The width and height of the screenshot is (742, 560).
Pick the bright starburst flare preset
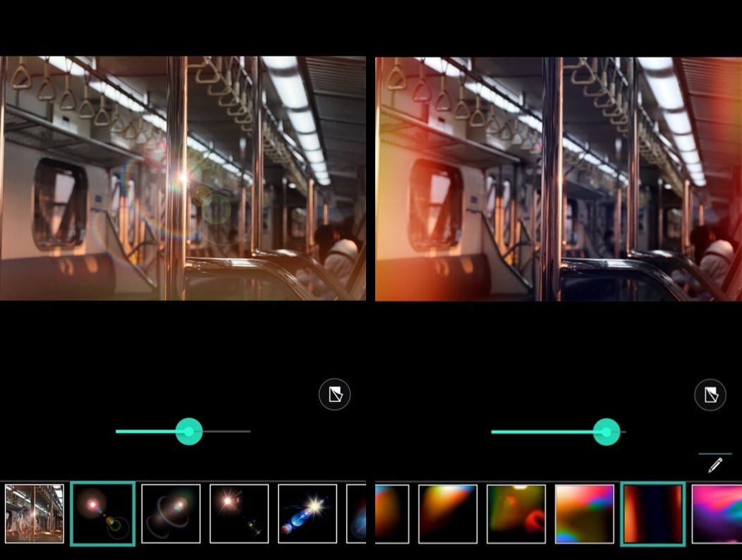coord(238,513)
